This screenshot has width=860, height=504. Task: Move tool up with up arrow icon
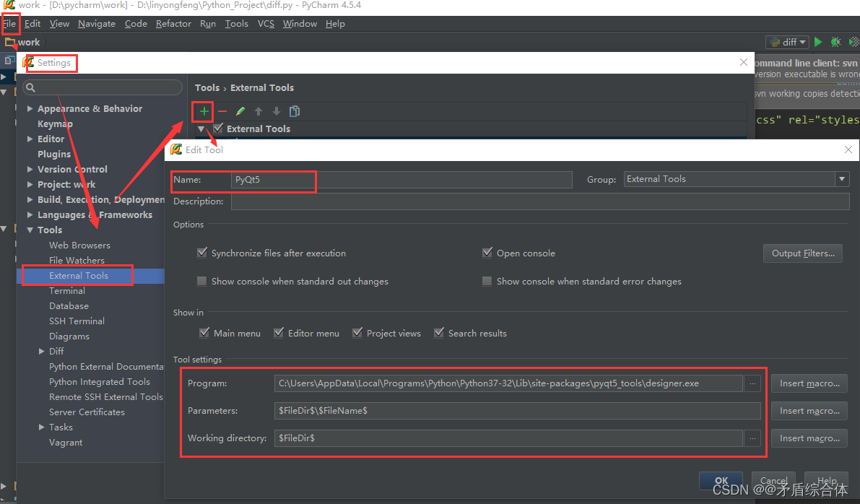tap(259, 111)
